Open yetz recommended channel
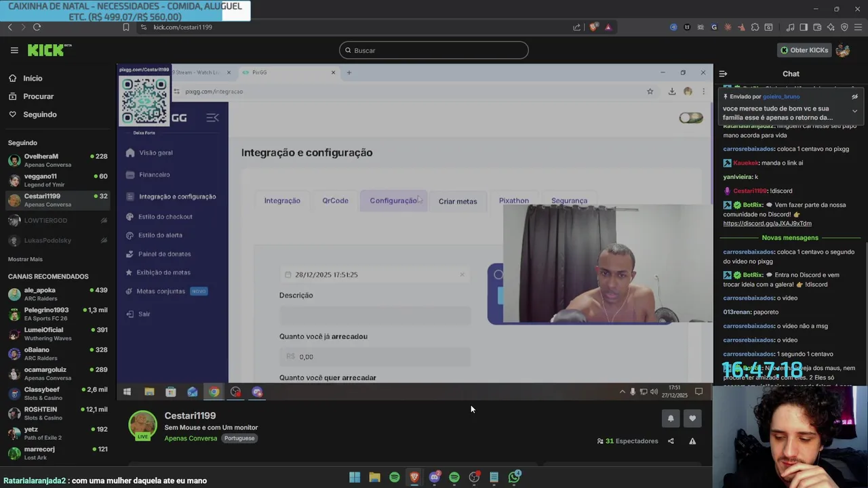This screenshot has height=488, width=868. pos(58,433)
